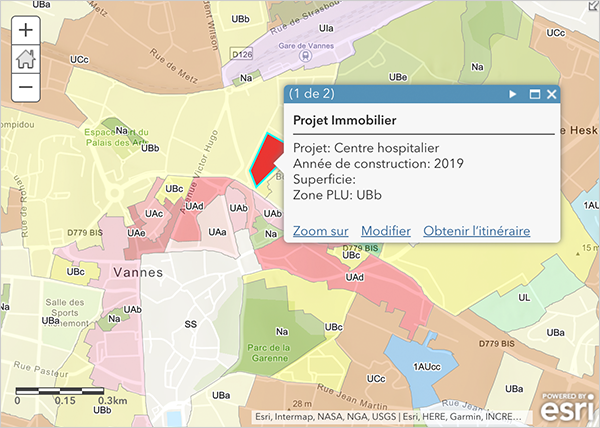
Task: Click Obtenir l'itinéraire link
Action: pos(476,231)
